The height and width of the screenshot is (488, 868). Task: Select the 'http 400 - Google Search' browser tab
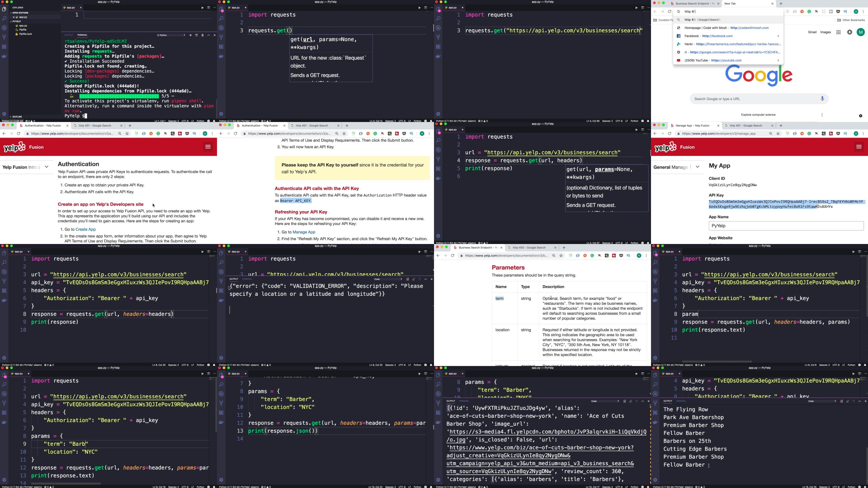531,248
